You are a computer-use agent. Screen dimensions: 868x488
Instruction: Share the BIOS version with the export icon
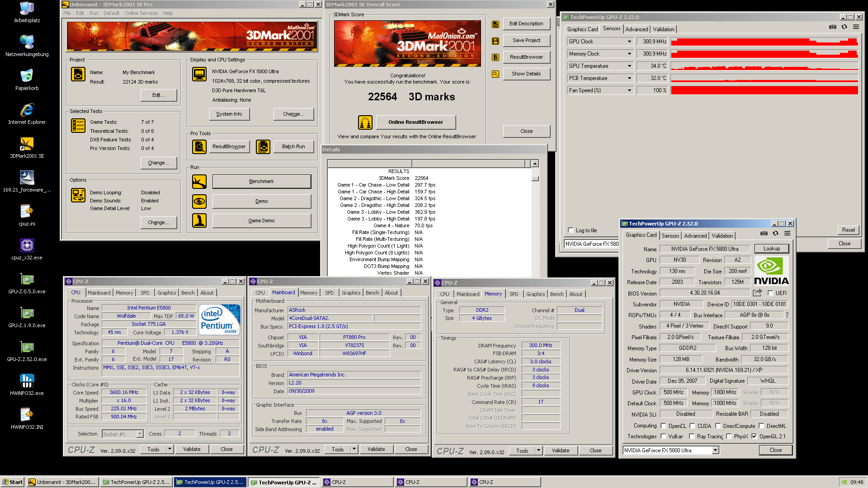(x=757, y=293)
